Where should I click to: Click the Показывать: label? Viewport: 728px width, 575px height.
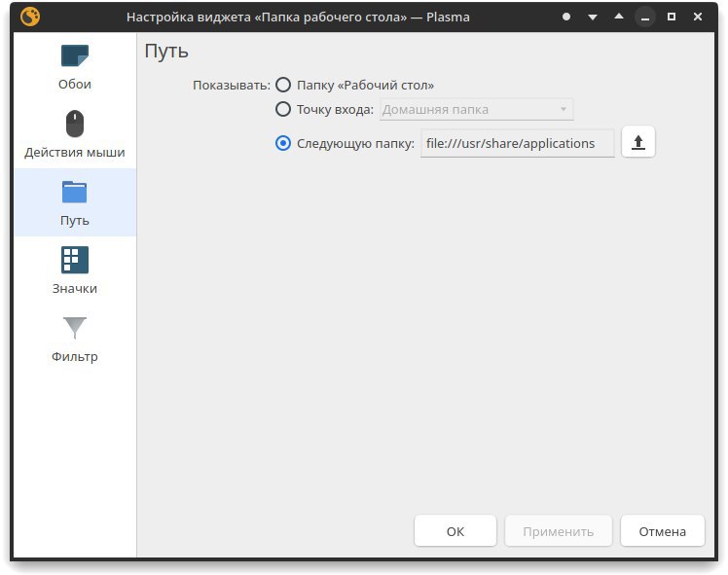click(232, 86)
